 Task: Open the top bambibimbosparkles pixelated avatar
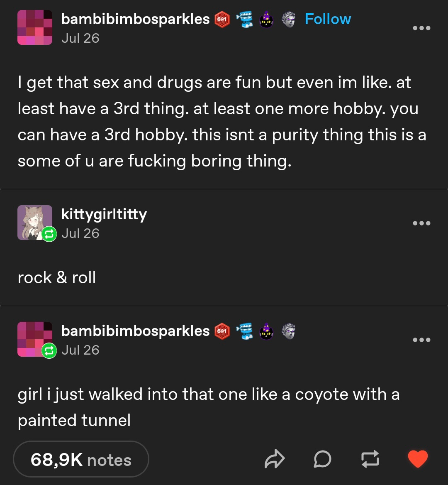pos(35,27)
